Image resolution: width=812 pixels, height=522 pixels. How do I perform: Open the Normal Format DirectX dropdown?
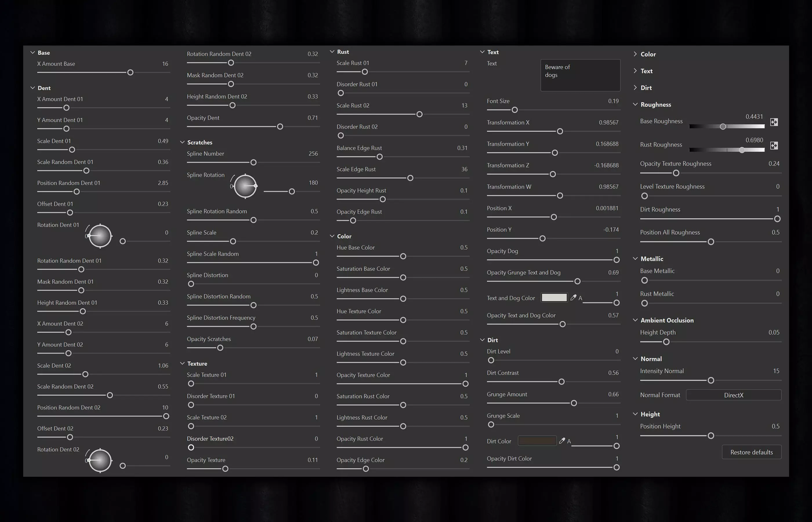pos(733,395)
